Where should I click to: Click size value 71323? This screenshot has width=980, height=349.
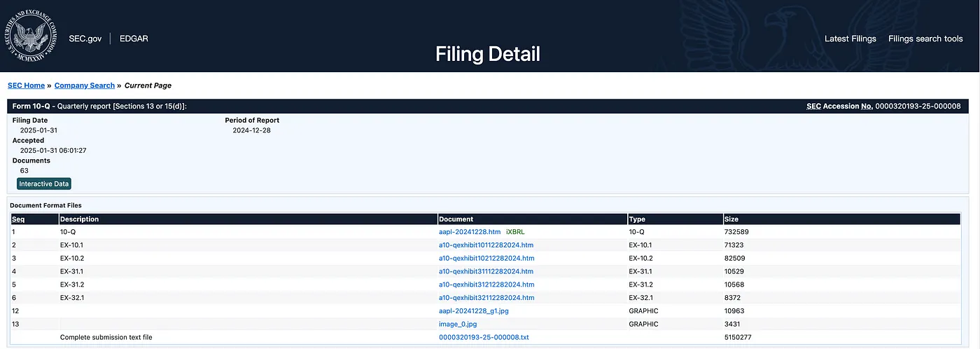735,245
